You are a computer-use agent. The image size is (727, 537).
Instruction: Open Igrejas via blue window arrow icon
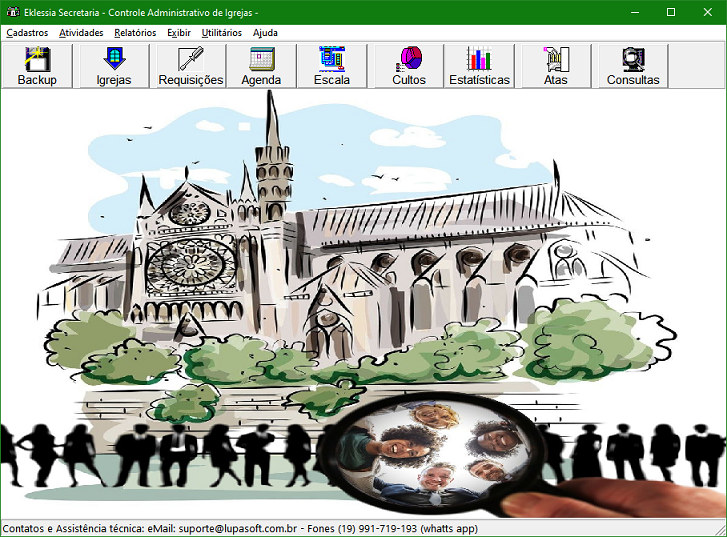114,66
